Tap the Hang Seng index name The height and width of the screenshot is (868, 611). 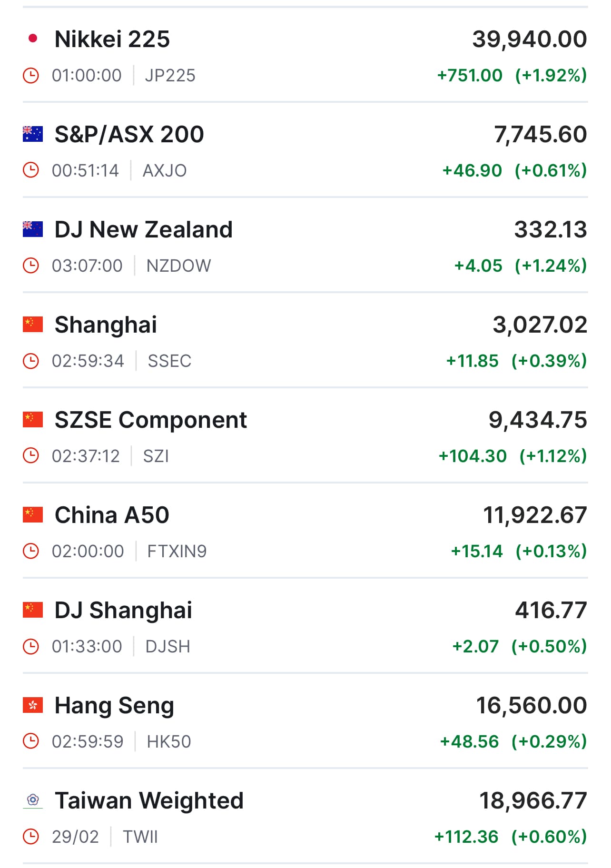[114, 705]
